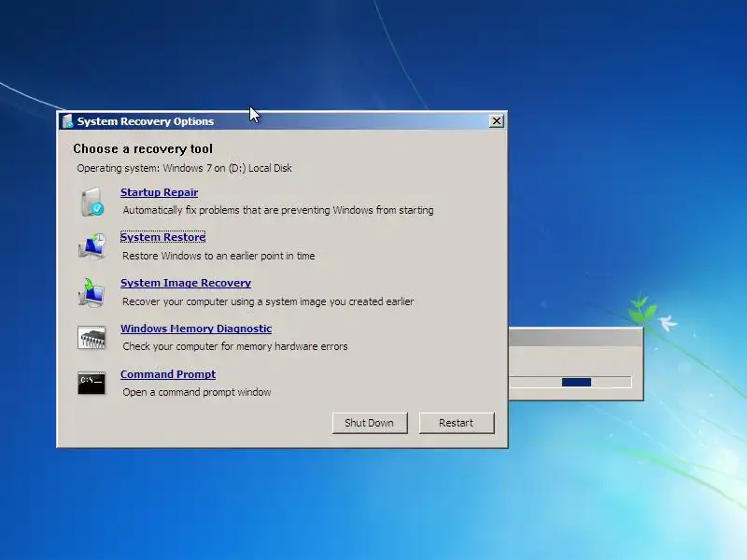747x560 pixels.
Task: Click the Restart button
Action: (x=457, y=423)
